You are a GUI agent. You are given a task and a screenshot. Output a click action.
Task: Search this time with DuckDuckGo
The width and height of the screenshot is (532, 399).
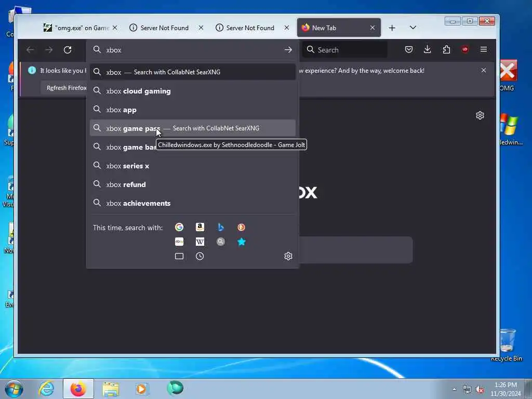pyautogui.click(x=241, y=227)
